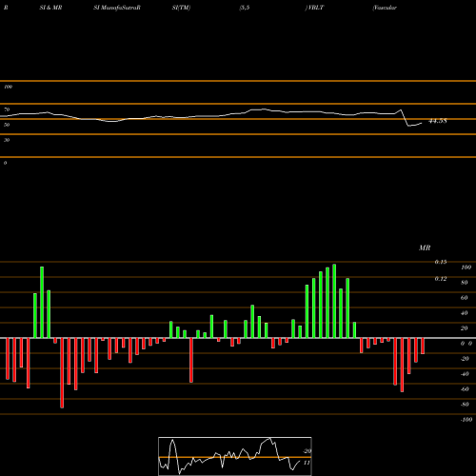Screen dimensions: 476x476
Task: Click the '11' value in mini chart
Action: coord(307,463)
